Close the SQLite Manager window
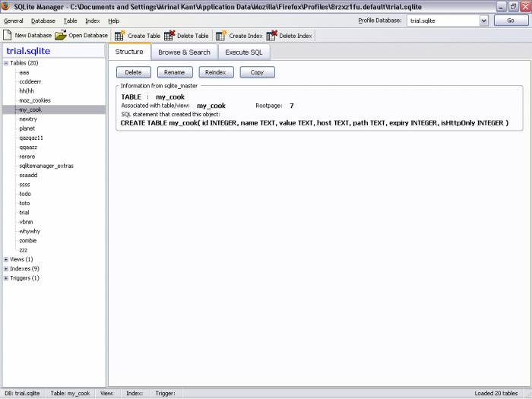Screen dimensions: 532x399 [x=525, y=6]
